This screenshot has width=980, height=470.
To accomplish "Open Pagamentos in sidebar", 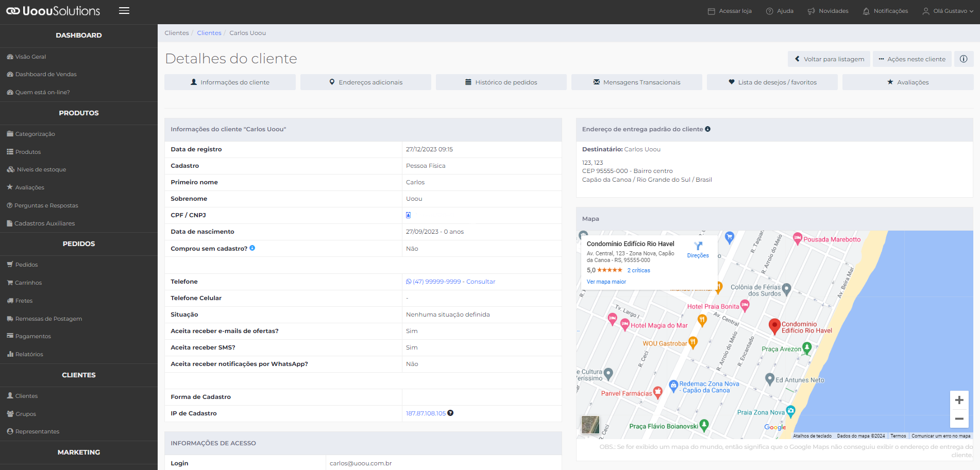I will pos(29,336).
